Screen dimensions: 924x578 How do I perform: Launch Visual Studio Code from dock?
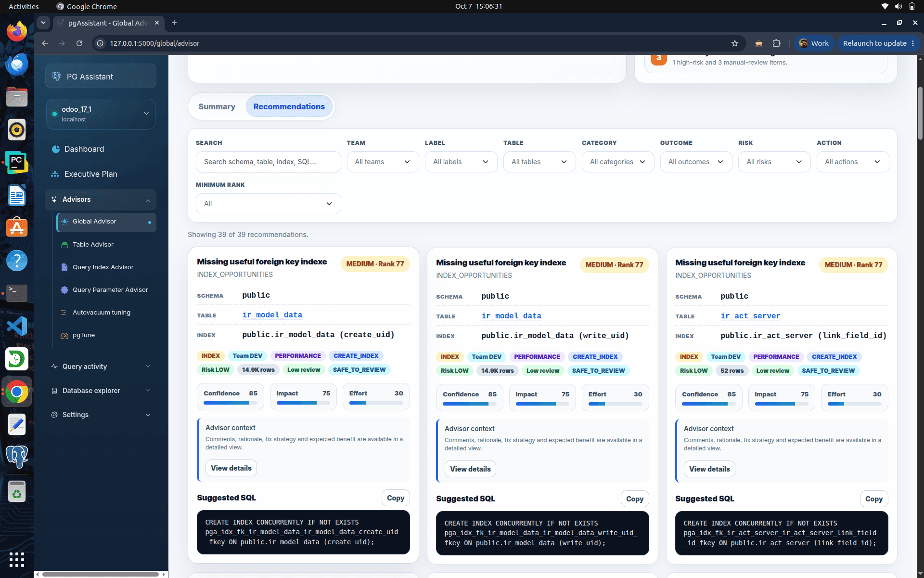17,326
